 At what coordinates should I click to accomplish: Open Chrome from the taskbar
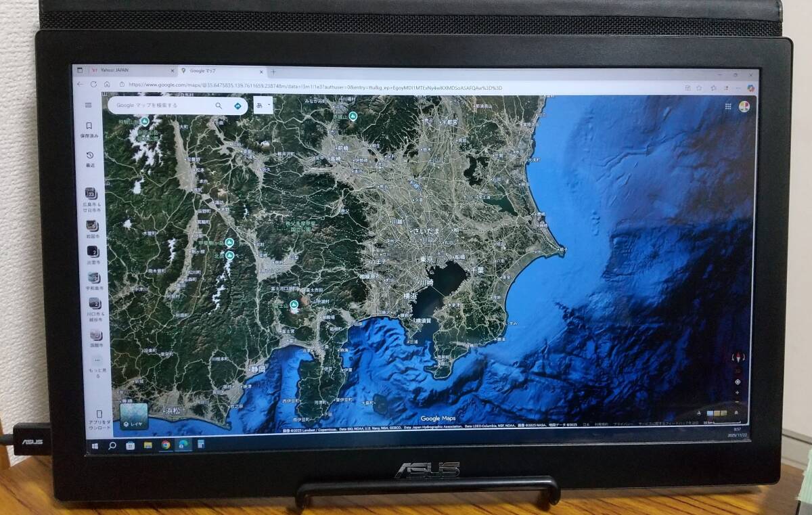(x=165, y=445)
